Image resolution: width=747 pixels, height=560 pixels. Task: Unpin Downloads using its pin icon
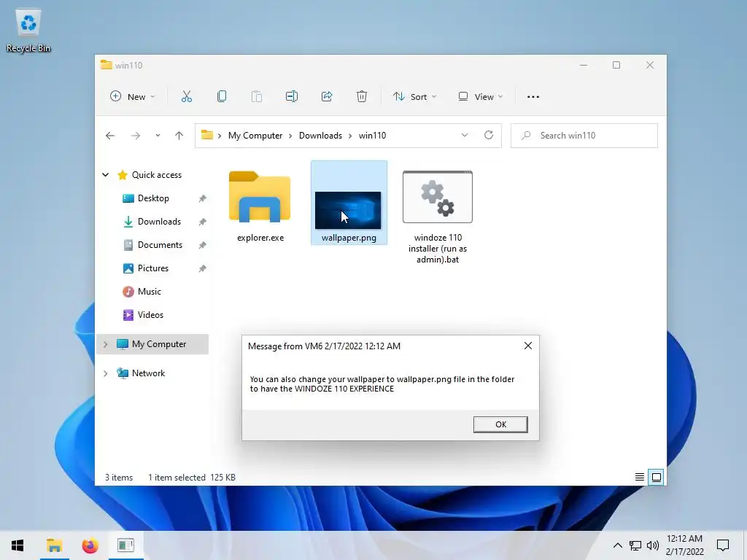click(203, 222)
